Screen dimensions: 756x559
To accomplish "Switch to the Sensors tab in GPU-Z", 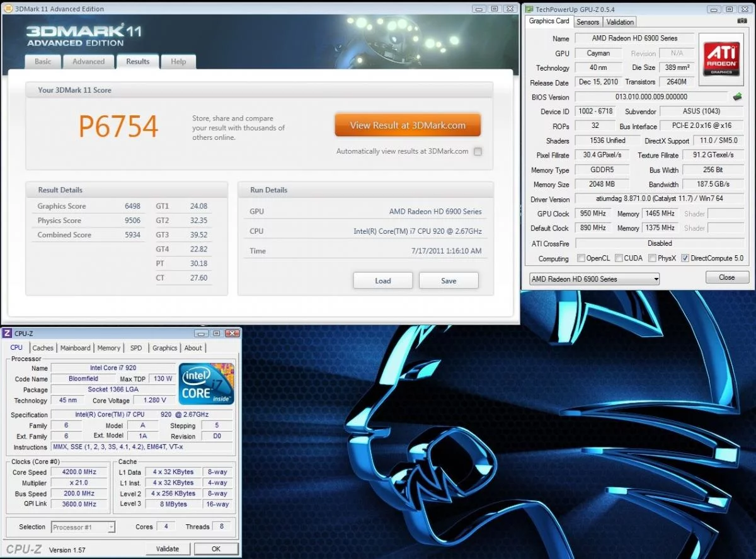I will [x=588, y=22].
